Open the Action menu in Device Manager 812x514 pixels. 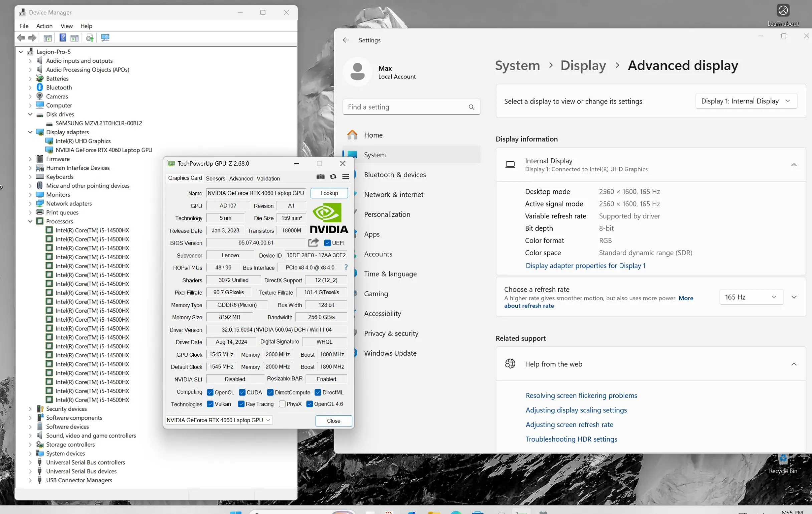click(x=44, y=26)
